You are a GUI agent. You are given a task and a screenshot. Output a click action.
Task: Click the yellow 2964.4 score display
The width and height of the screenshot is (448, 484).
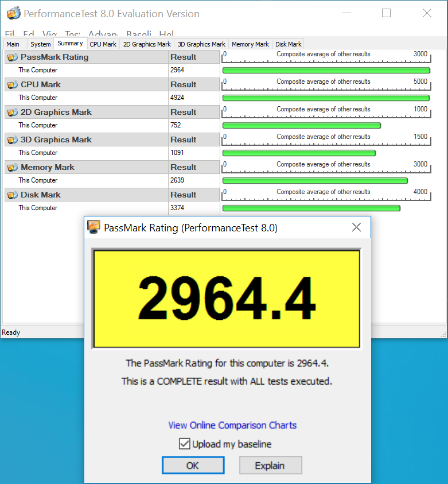coord(227,299)
